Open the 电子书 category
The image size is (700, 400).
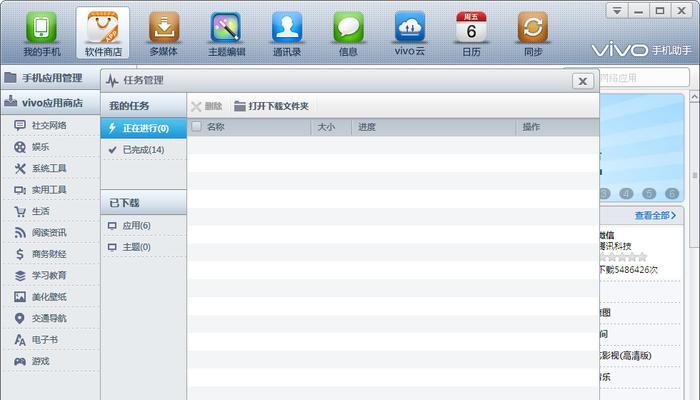(50, 340)
